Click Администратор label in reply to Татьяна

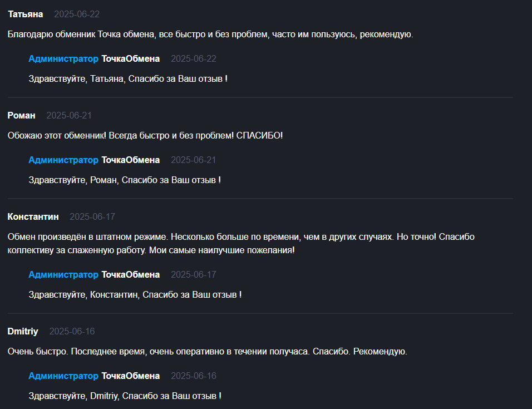pyautogui.click(x=63, y=58)
